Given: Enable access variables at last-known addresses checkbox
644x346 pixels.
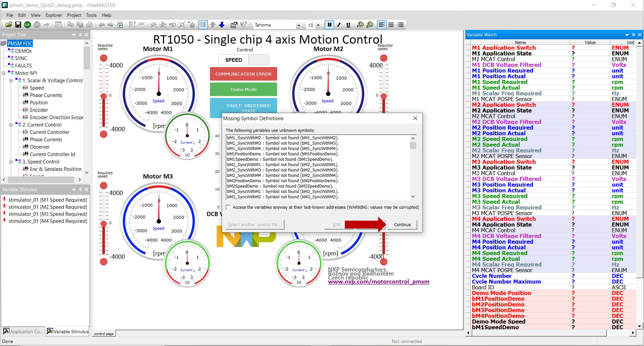Looking at the screenshot, I should pyautogui.click(x=229, y=207).
